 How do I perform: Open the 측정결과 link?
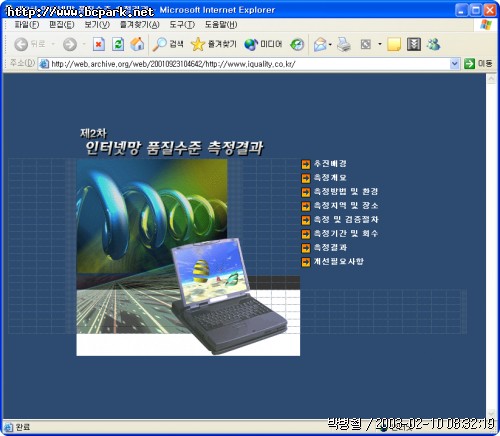[330, 248]
